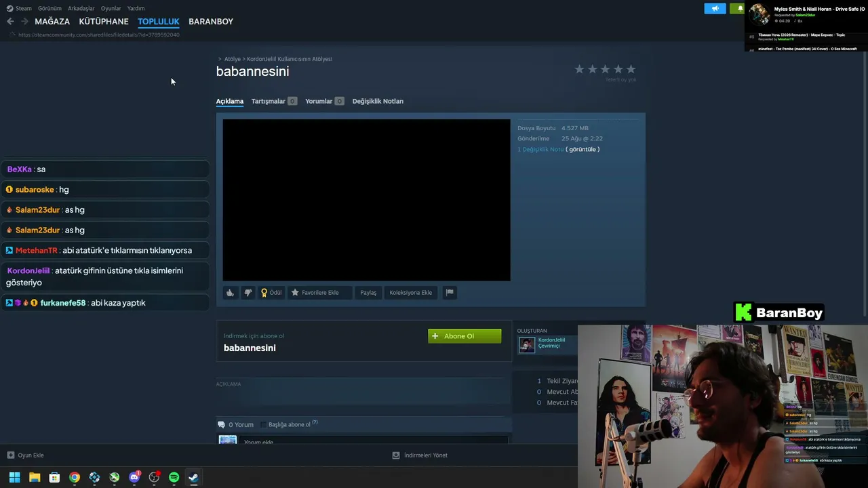Report the item with the flag icon
Viewport: 868px width, 488px height.
(450, 293)
